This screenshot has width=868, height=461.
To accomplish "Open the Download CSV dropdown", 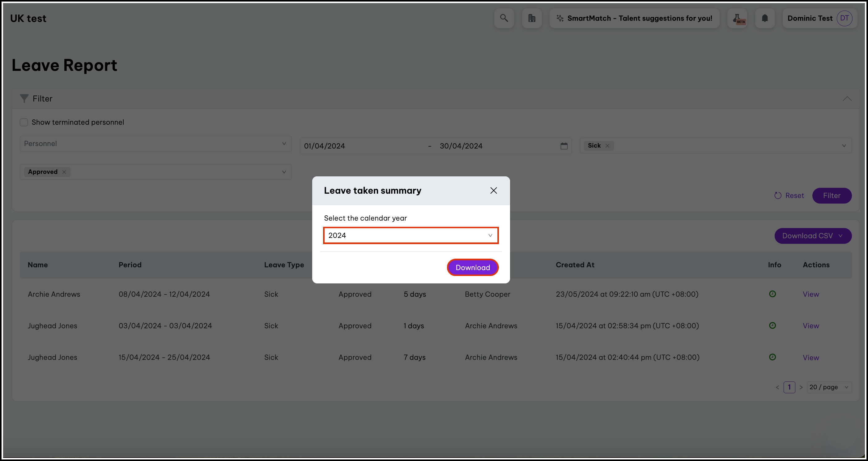I will point(813,236).
